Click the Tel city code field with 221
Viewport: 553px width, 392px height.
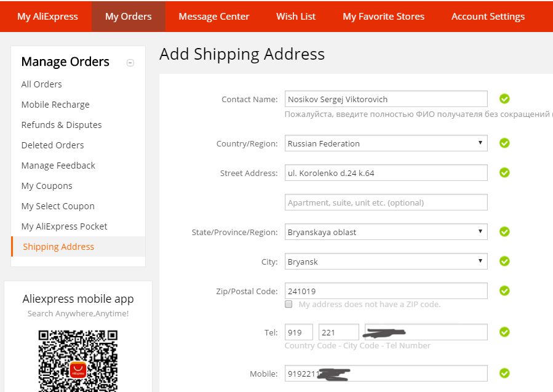point(338,332)
